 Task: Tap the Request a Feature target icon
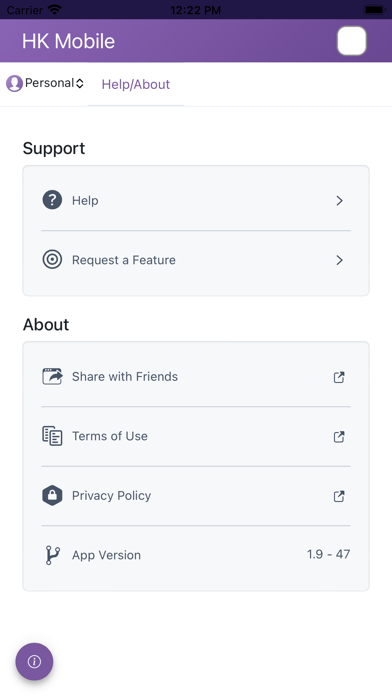52,260
